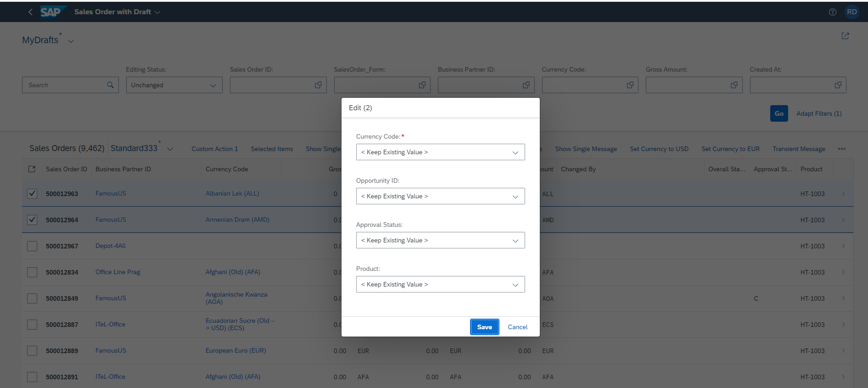868x388 pixels.
Task: Select the row 500012849 checkbox
Action: tap(32, 298)
